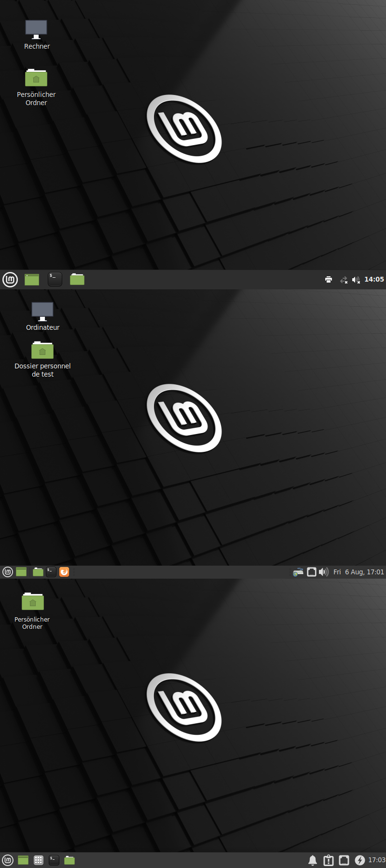Open the Mint menu left of 14:05 panel
The height and width of the screenshot is (868, 386).
[10, 280]
